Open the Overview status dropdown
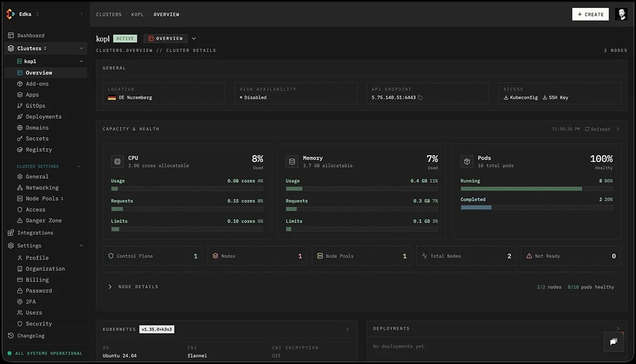636x364 pixels. [193, 38]
